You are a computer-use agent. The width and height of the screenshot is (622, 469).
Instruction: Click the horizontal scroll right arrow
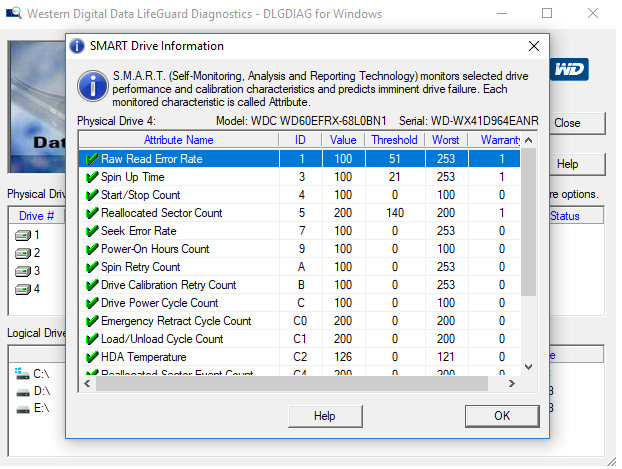(x=512, y=384)
